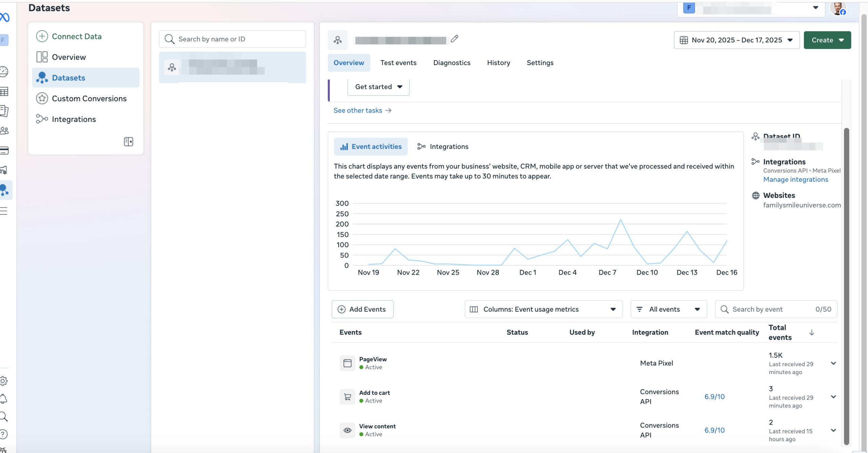The width and height of the screenshot is (868, 453).
Task: Select the dashboard gauge icon in the sidebar
Action: (x=4, y=72)
